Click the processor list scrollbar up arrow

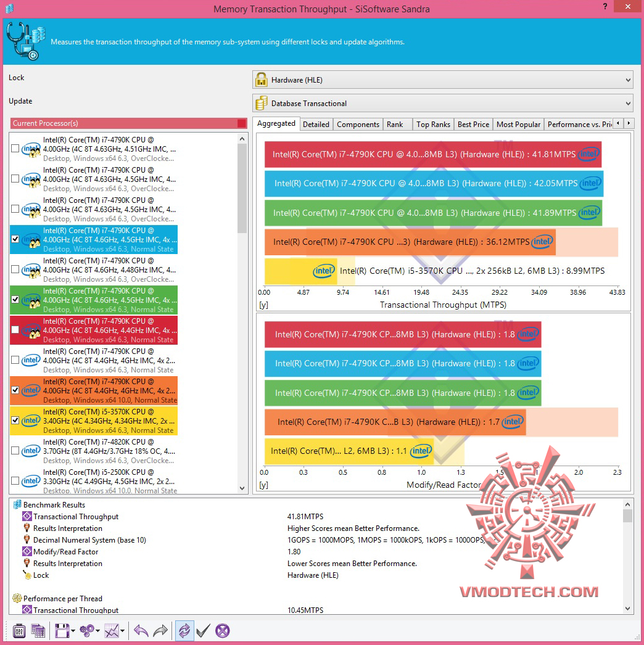[x=242, y=139]
